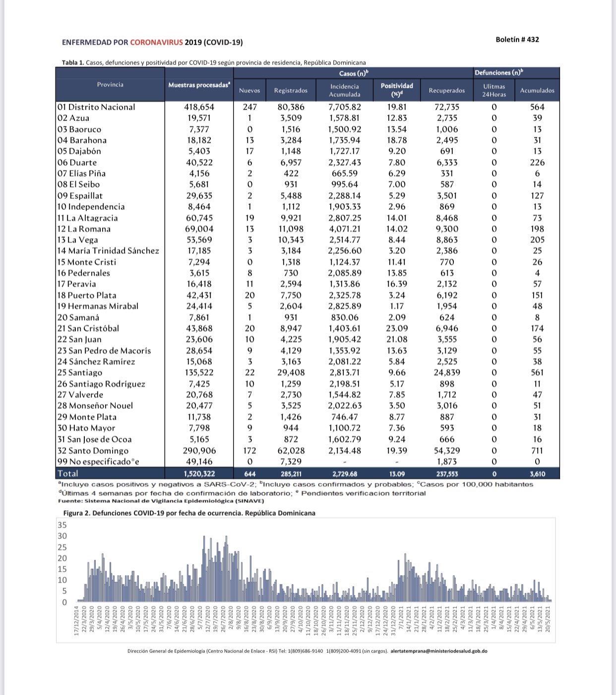Image resolution: width=616 pixels, height=695 pixels.
Task: Click the total recovered value '237,553'
Action: click(447, 474)
